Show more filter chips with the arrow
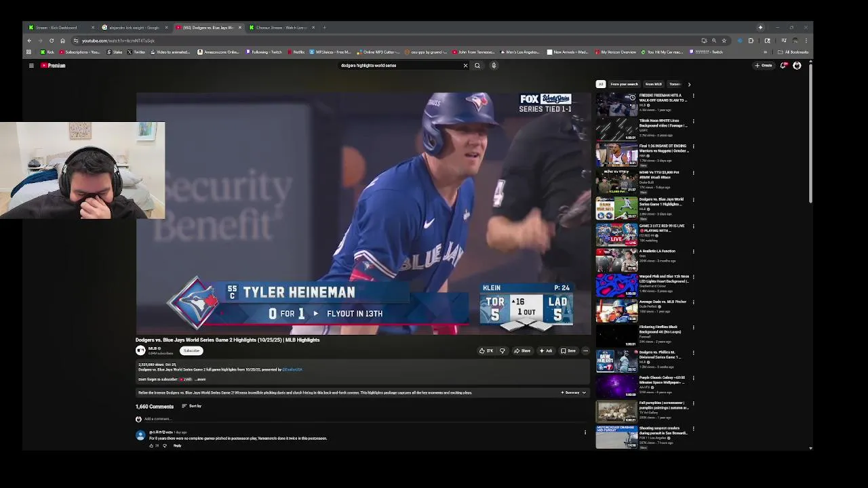Screen dimensions: 868x488 coord(689,84)
